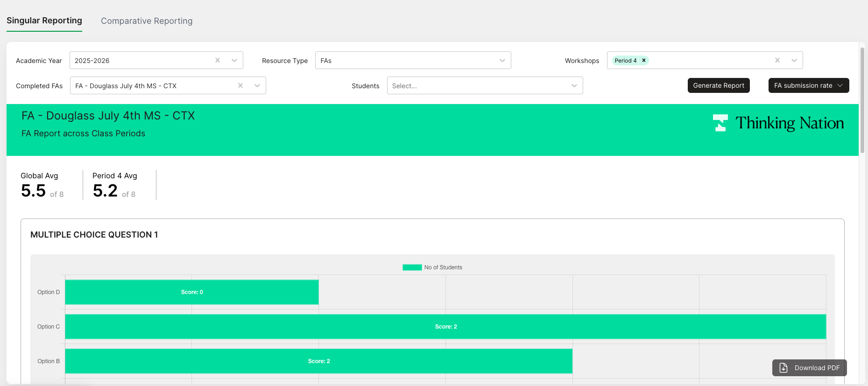Click the page vertical scrollbar
Screen dimensions: 868x386
(x=862, y=100)
